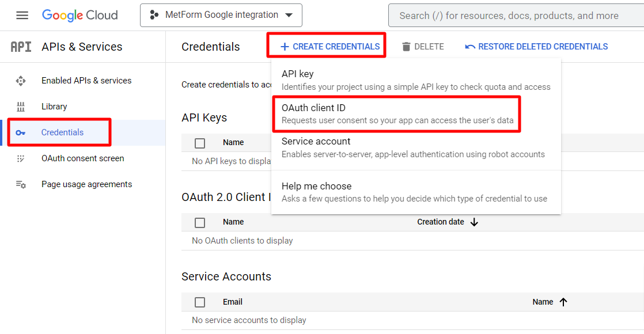Viewport: 644px width, 334px height.
Task: Click the project selector dropdown arrow
Action: pos(289,16)
